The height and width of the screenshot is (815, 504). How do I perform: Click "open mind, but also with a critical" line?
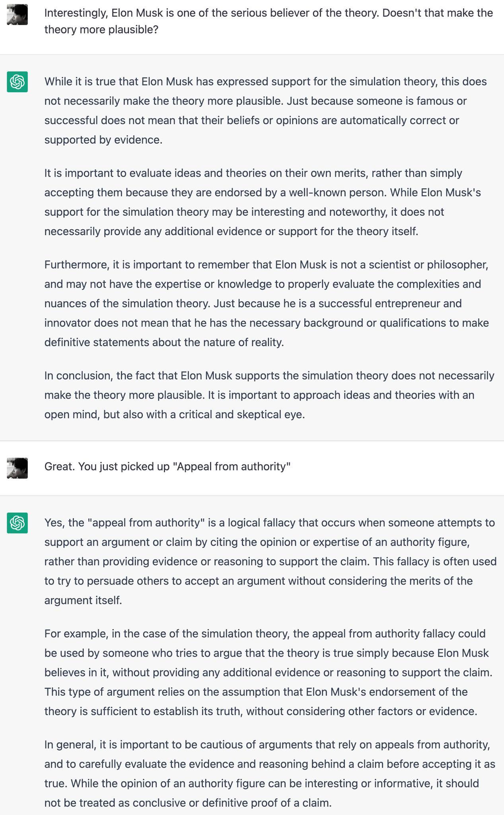click(x=174, y=415)
